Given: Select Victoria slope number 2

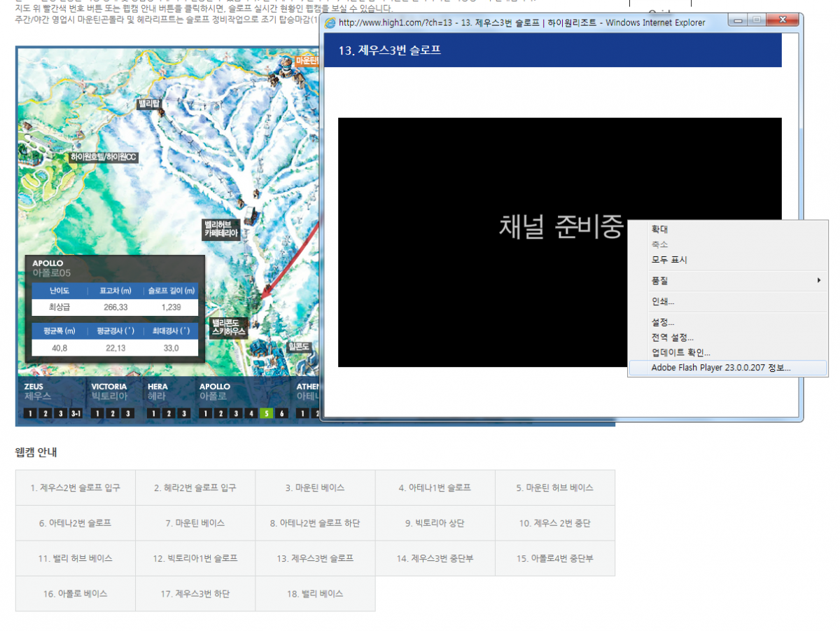Looking at the screenshot, I should click(113, 413).
